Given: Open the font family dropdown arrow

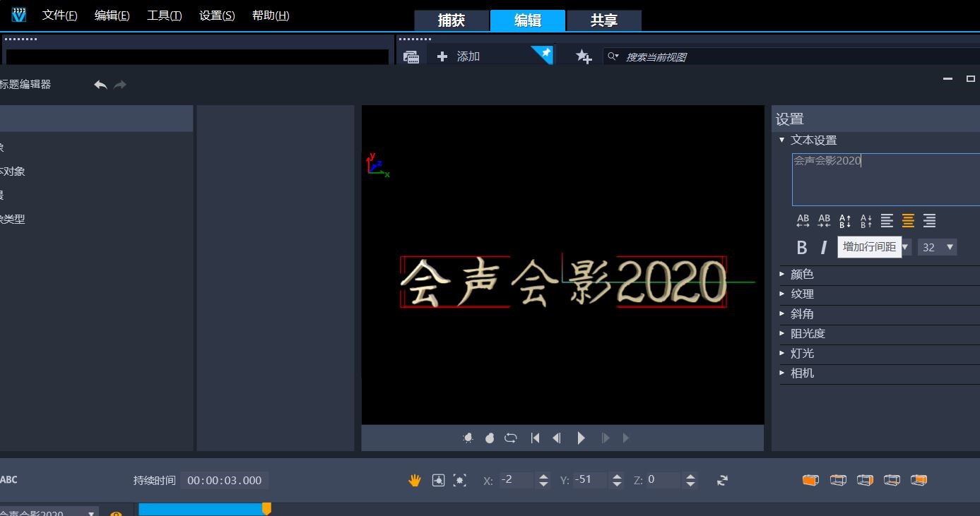Looking at the screenshot, I should (x=905, y=248).
